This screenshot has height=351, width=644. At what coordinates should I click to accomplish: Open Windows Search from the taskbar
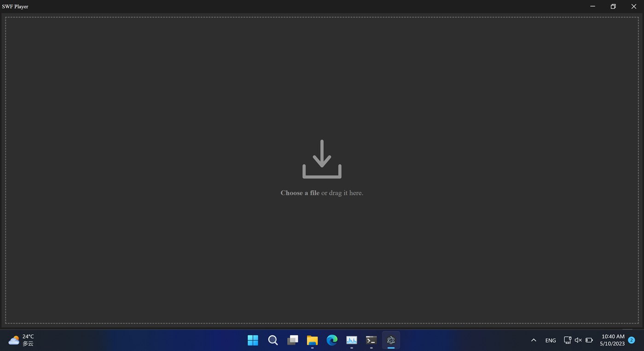pyautogui.click(x=273, y=340)
